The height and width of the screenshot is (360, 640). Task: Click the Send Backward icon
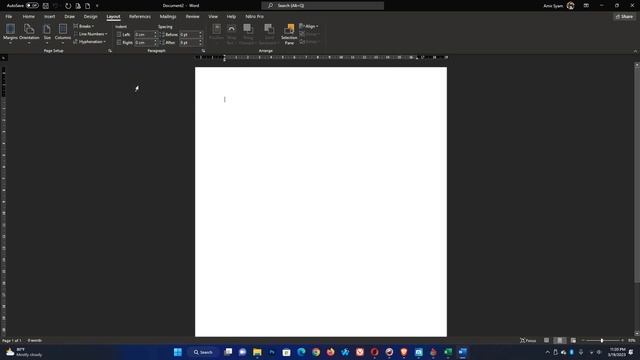coord(269,34)
